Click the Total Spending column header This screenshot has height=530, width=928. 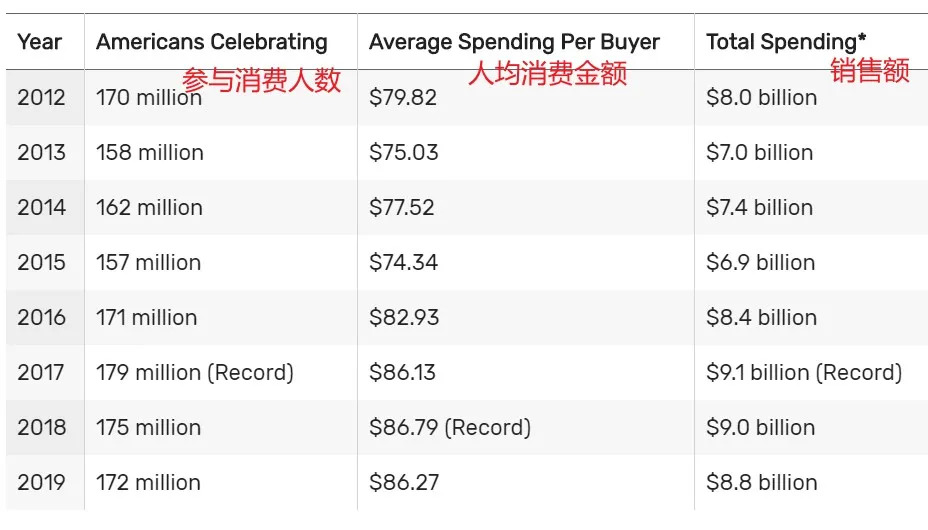point(786,42)
